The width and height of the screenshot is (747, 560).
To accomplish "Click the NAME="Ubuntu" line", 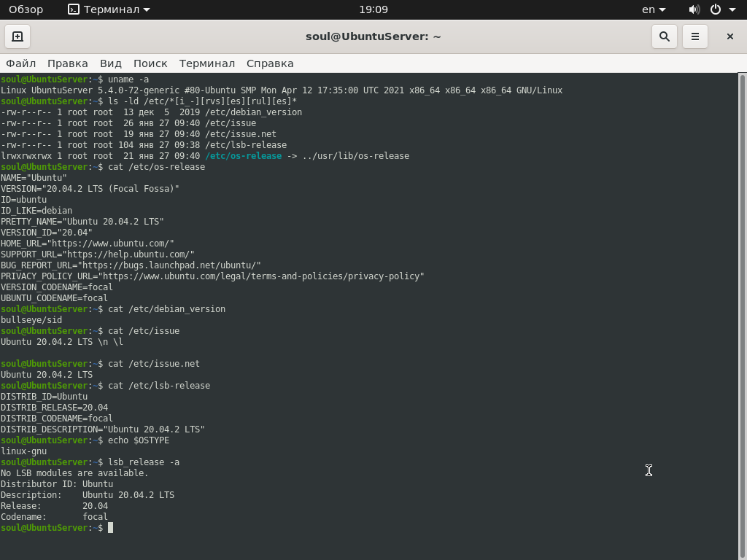I will [x=34, y=178].
